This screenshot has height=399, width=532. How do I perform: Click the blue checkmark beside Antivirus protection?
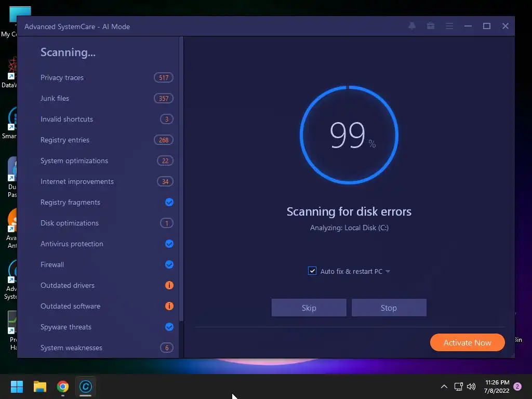169,244
